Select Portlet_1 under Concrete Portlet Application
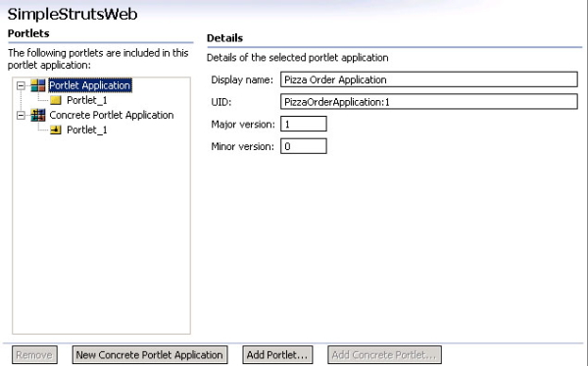 pos(87,130)
